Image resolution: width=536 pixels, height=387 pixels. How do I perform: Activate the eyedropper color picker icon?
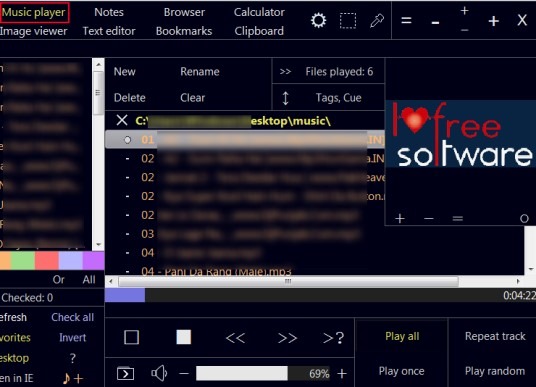click(377, 21)
